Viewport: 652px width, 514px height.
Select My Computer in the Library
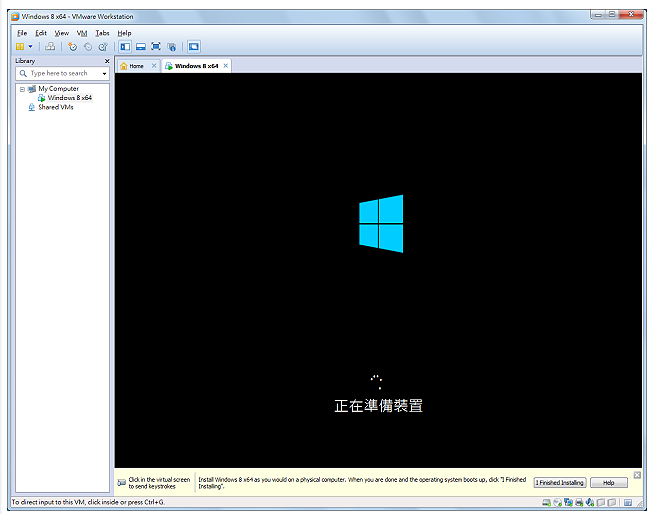[58, 89]
